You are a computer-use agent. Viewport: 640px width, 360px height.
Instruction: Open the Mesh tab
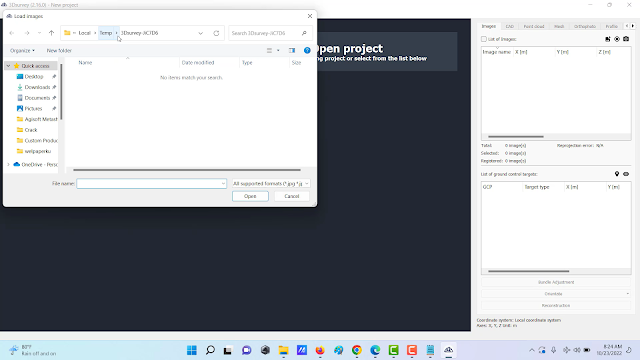point(559,26)
